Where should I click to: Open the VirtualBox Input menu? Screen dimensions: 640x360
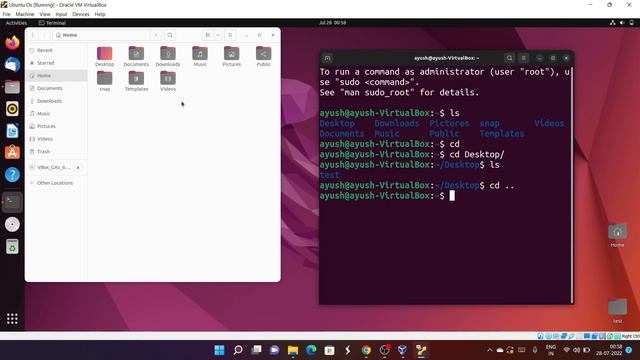(61, 14)
